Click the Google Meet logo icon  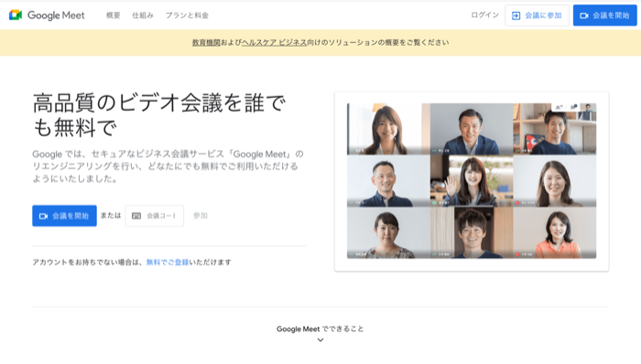[x=16, y=16]
